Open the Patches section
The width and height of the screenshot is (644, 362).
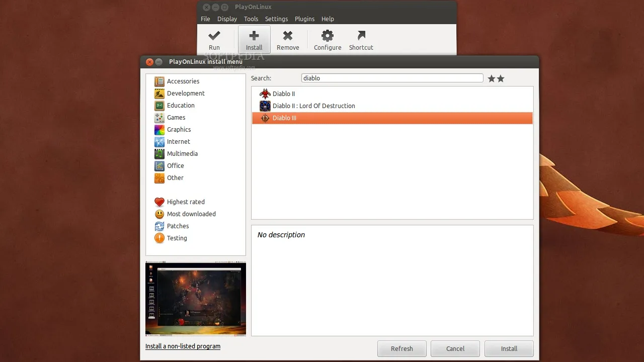(178, 226)
